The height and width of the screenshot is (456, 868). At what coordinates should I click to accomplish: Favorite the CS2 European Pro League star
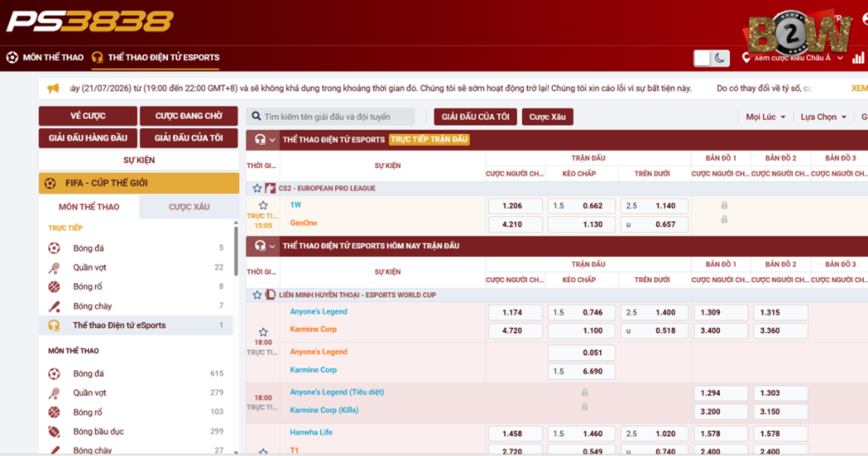click(257, 188)
